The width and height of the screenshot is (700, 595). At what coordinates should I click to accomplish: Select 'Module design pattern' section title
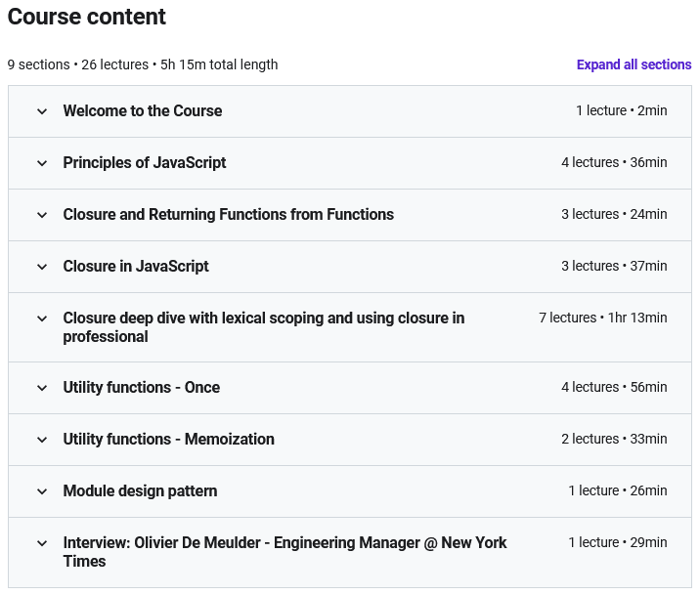[141, 491]
